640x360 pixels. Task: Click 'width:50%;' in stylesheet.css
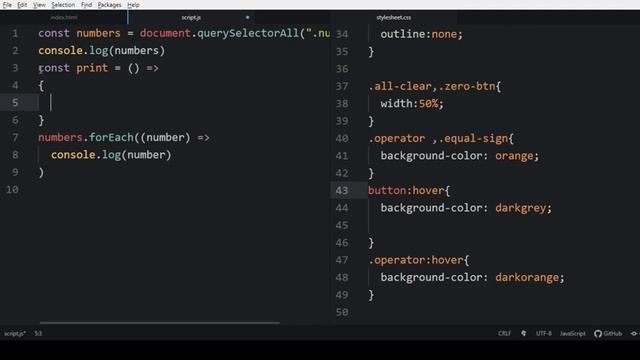point(412,103)
